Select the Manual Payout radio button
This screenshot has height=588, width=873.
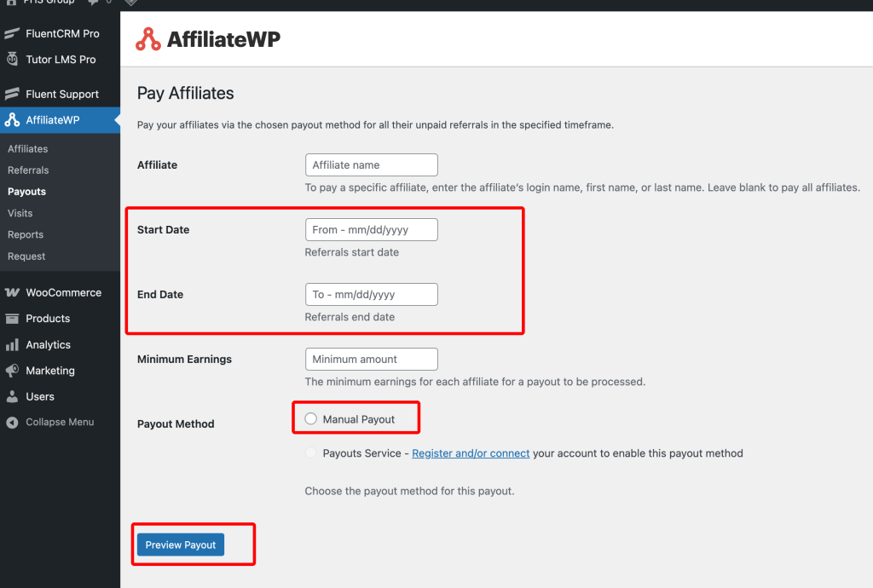coord(311,418)
